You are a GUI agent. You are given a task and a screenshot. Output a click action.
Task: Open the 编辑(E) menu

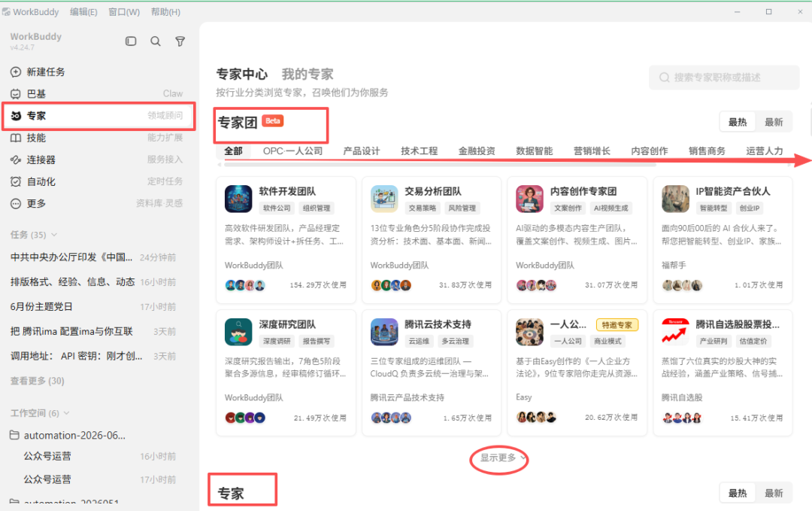point(83,11)
